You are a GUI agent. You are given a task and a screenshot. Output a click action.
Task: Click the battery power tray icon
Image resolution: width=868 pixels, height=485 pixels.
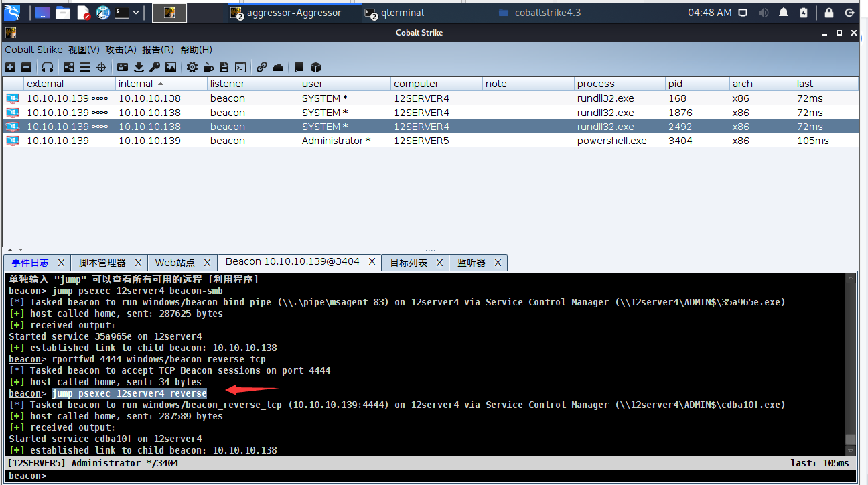coord(804,12)
